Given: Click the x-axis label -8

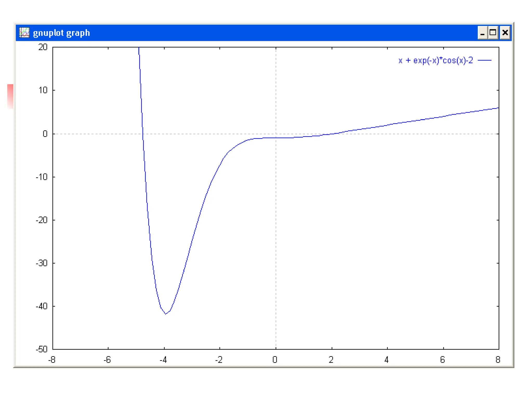Looking at the screenshot, I should click(52, 360).
